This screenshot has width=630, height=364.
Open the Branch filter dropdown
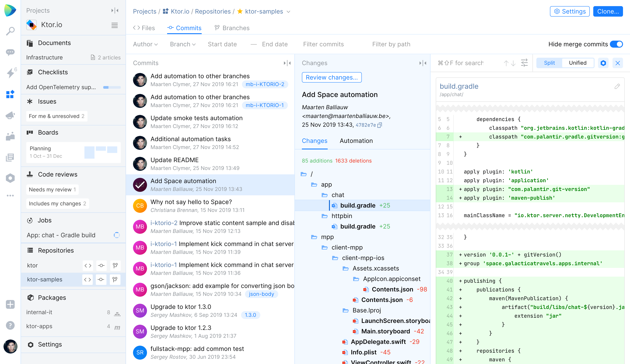coord(183,44)
